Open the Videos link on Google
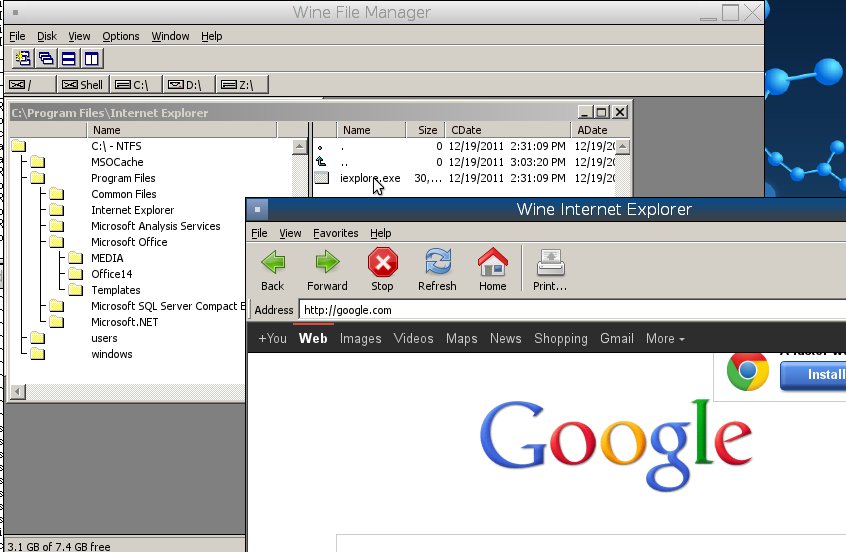The height and width of the screenshot is (552, 846). pyautogui.click(x=413, y=338)
